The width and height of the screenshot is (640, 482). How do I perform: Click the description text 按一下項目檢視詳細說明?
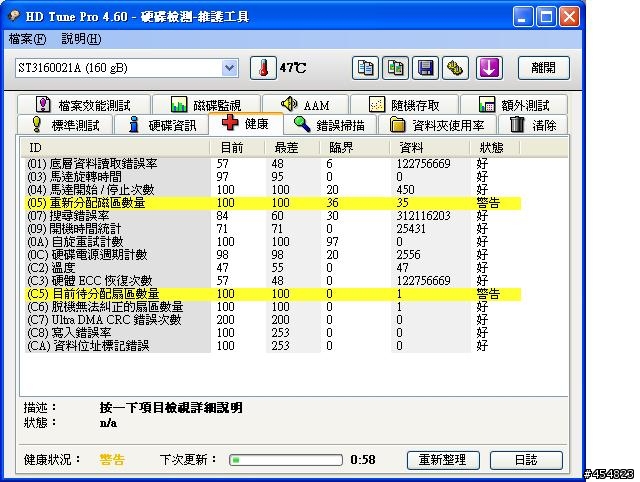tap(171, 408)
